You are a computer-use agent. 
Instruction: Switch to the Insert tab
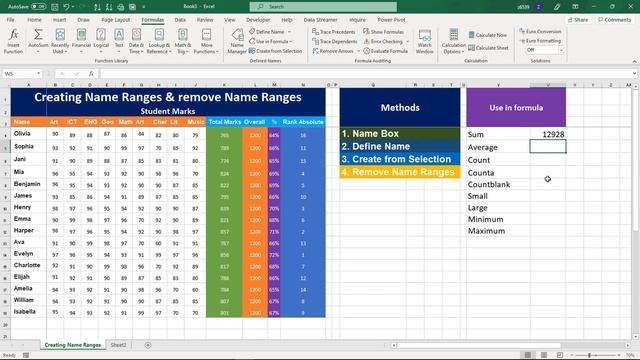(59, 20)
